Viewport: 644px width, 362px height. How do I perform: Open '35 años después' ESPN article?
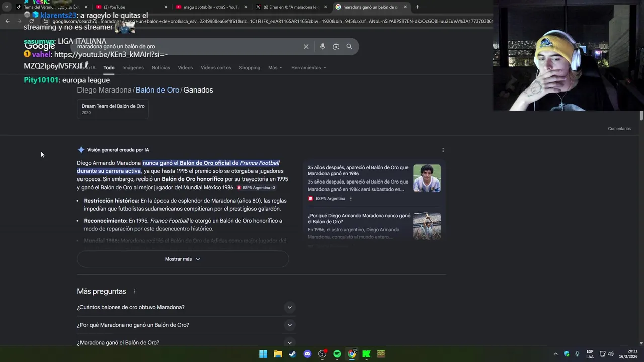pyautogui.click(x=358, y=170)
